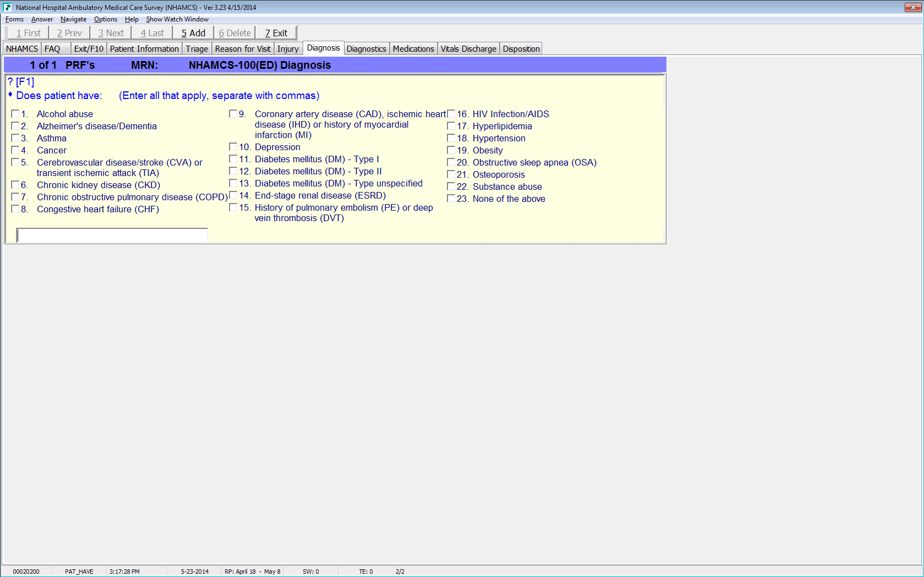Check the Alzheimer's disease/Dementia checkbox
Viewport: 924px width, 577px height.
pos(15,126)
